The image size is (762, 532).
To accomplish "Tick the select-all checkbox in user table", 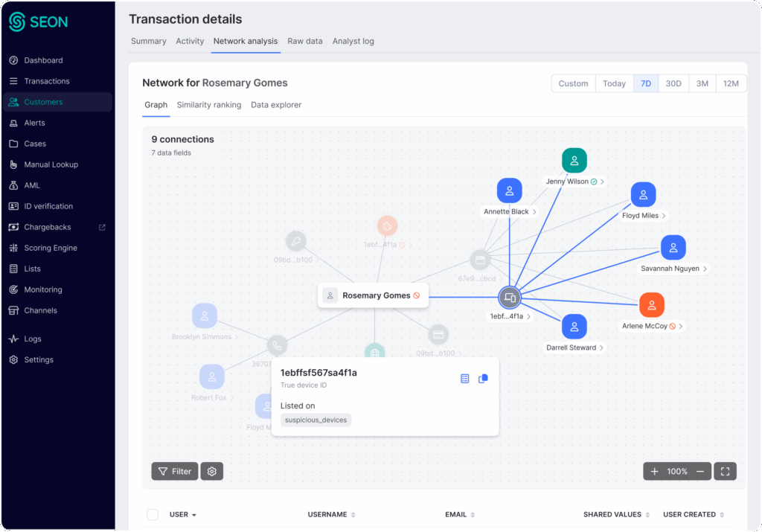I will [x=153, y=514].
